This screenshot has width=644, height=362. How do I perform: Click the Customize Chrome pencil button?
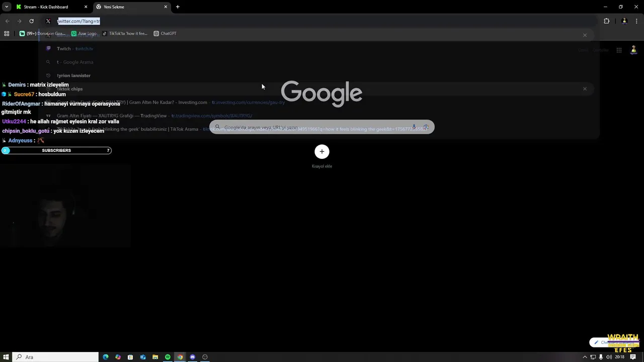(614, 342)
